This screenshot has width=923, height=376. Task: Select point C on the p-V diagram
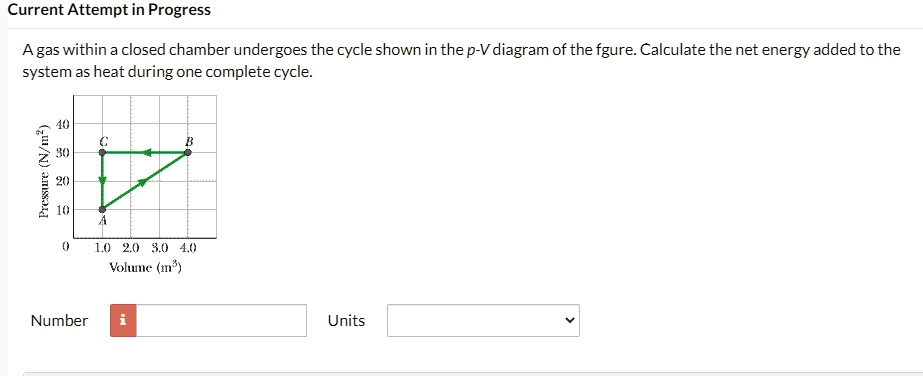coord(102,152)
